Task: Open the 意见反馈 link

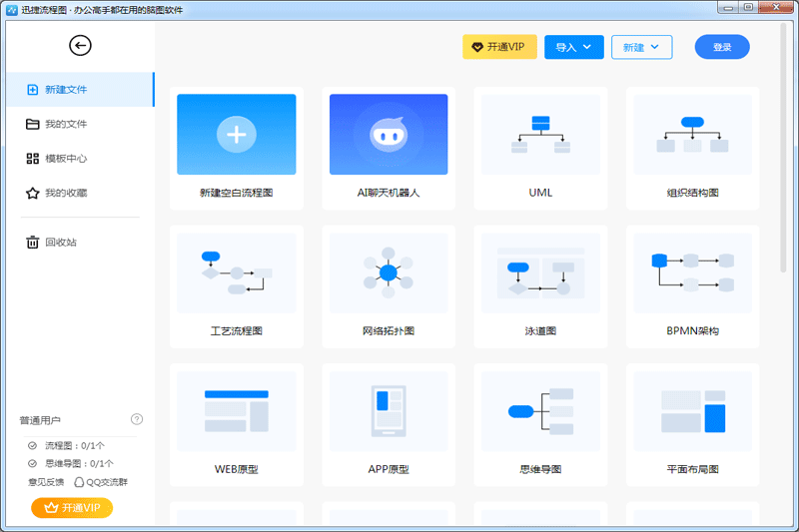Action: [x=45, y=482]
